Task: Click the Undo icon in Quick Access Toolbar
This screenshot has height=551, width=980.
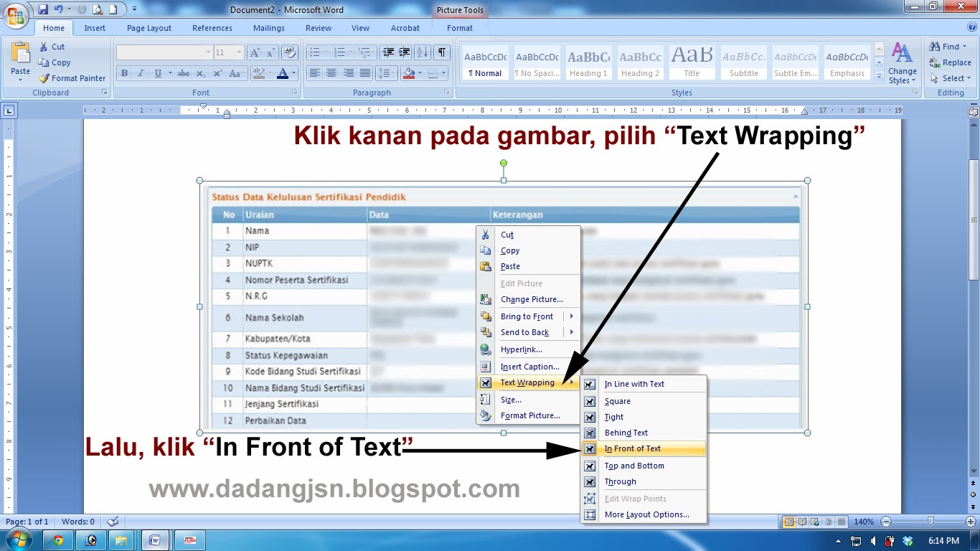Action: point(59,10)
